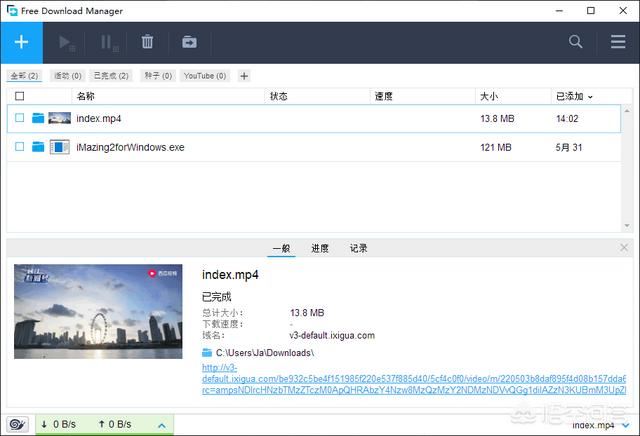Select the 活动 (0) filter tab

[x=67, y=76]
